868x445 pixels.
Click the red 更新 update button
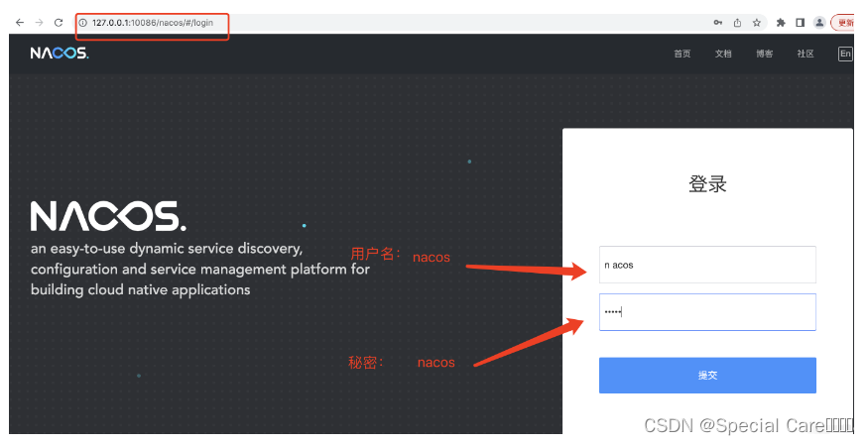(x=843, y=23)
